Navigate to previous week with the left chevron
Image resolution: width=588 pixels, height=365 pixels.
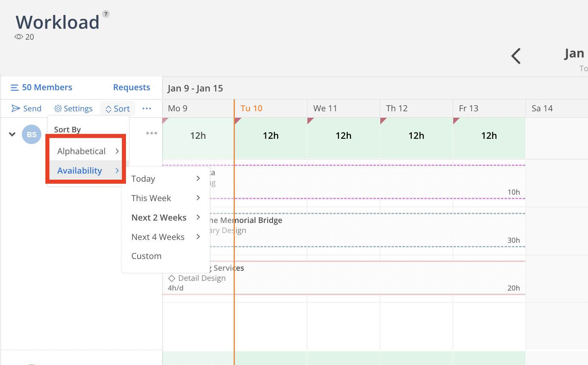pyautogui.click(x=516, y=56)
